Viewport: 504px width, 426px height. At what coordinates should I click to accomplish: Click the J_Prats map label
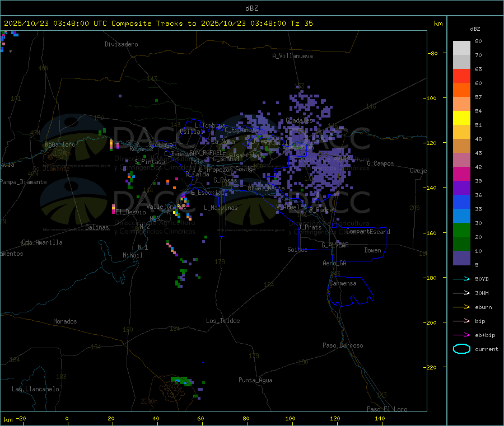pyautogui.click(x=310, y=227)
